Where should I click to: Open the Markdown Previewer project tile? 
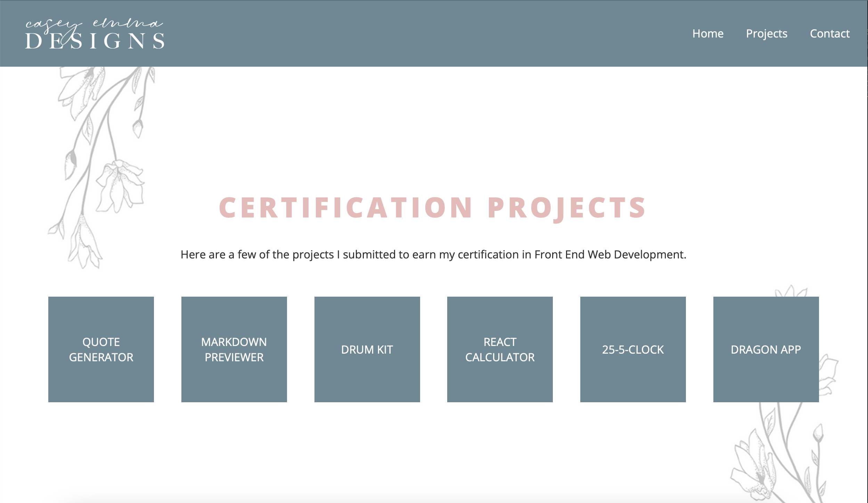click(x=234, y=349)
